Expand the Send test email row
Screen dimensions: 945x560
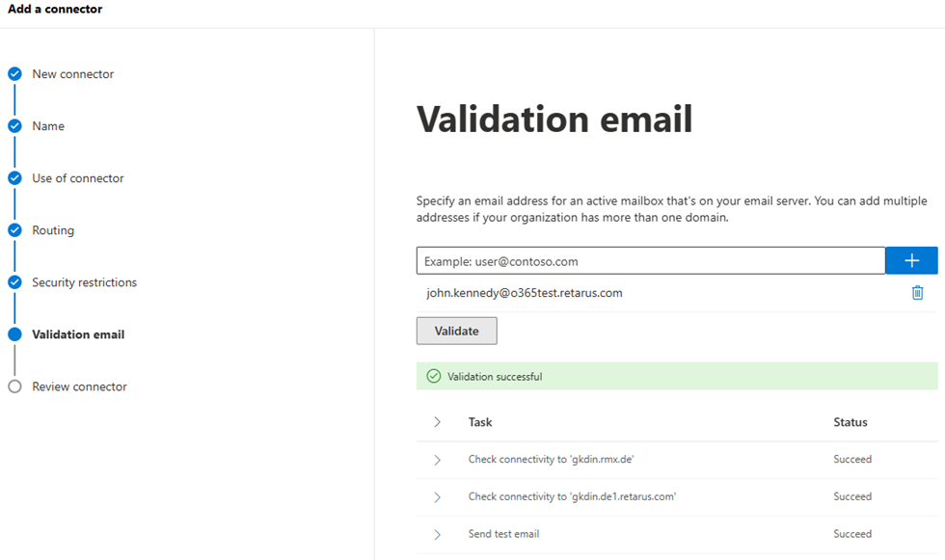(437, 534)
